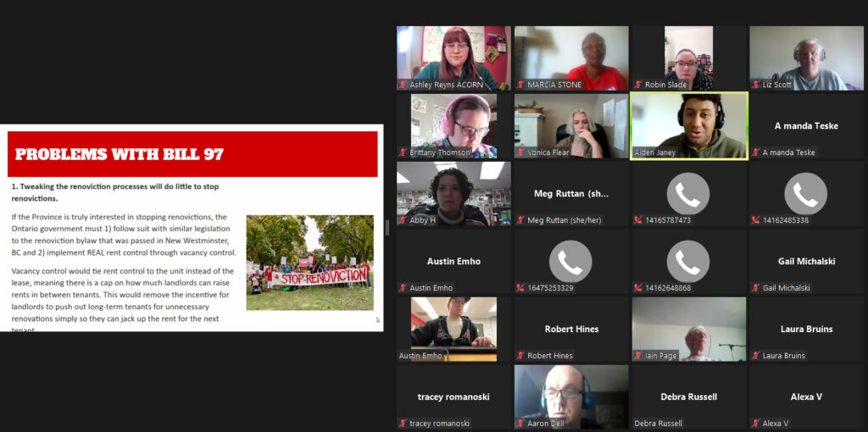Click on Abby H's video tile
Image resolution: width=868 pixels, height=432 pixels.
pos(453,191)
